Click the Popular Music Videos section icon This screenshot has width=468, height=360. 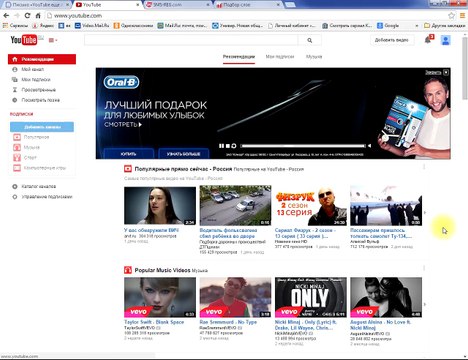(x=128, y=270)
